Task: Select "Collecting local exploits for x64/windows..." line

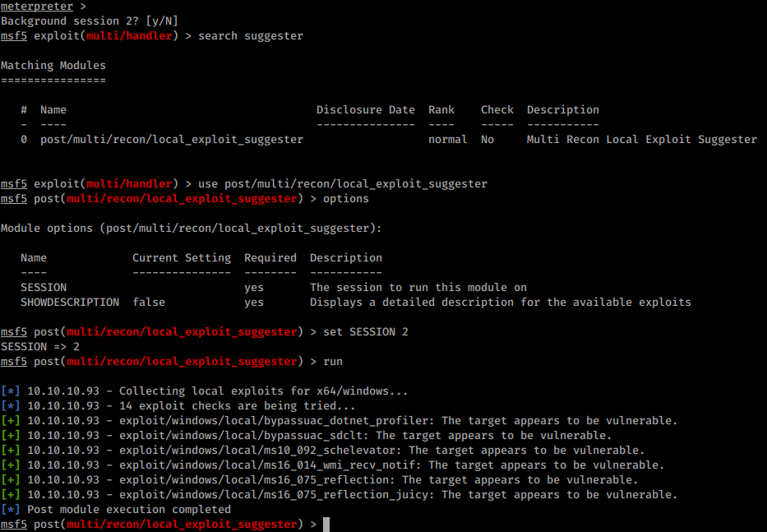Action: pyautogui.click(x=263, y=391)
